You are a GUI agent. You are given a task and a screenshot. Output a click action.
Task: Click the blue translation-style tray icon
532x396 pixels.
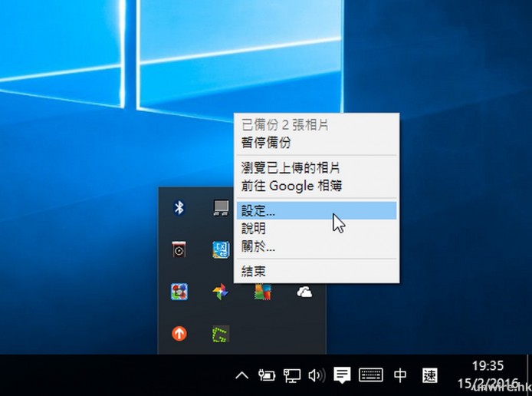point(221,249)
